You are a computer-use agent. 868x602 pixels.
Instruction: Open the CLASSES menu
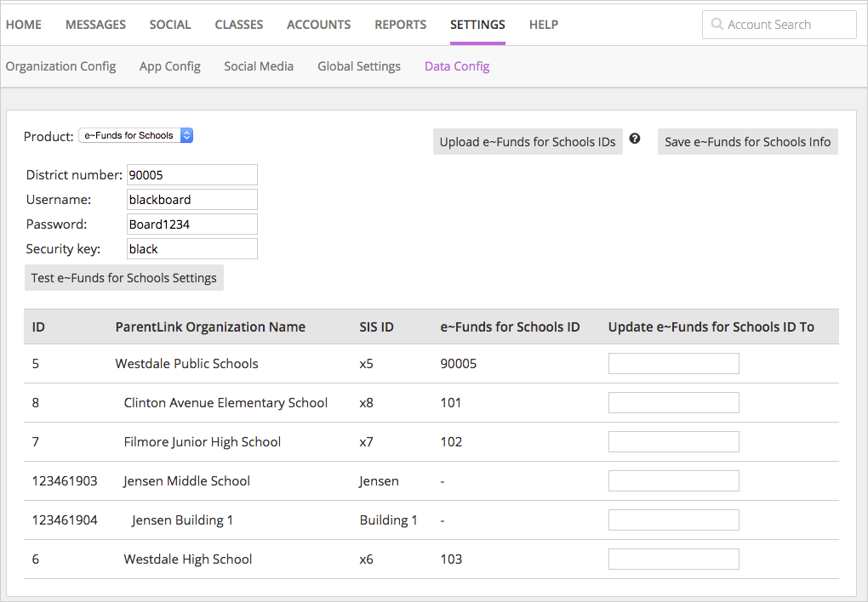click(239, 25)
